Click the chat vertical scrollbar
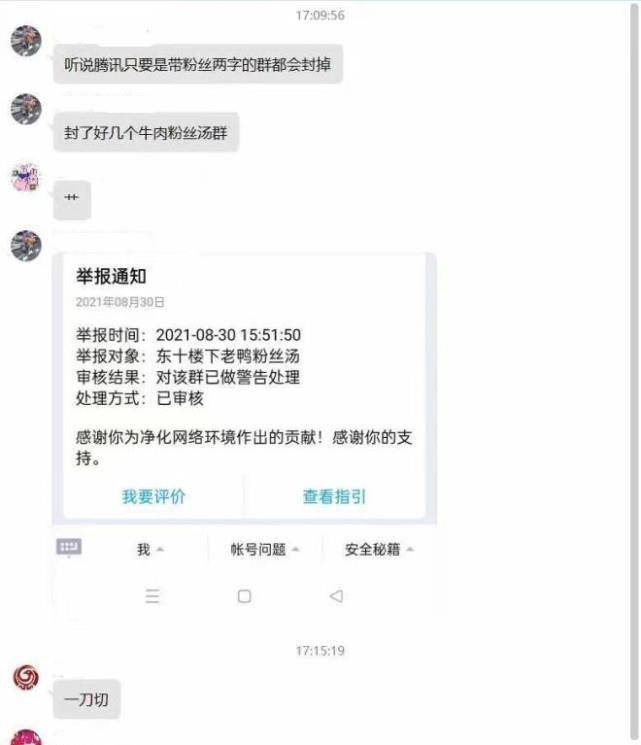Image resolution: width=641 pixels, height=745 pixels. 634,372
